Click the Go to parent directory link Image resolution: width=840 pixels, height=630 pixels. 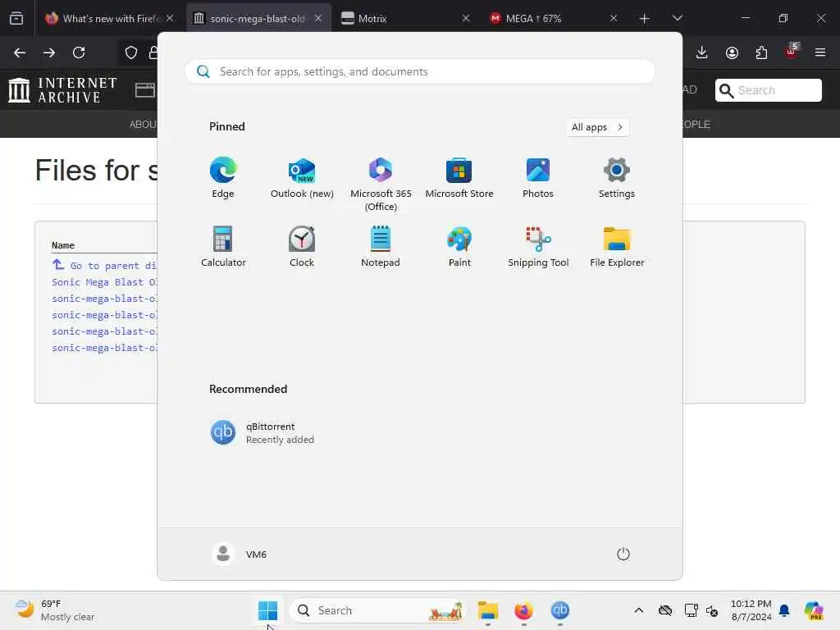tap(104, 265)
